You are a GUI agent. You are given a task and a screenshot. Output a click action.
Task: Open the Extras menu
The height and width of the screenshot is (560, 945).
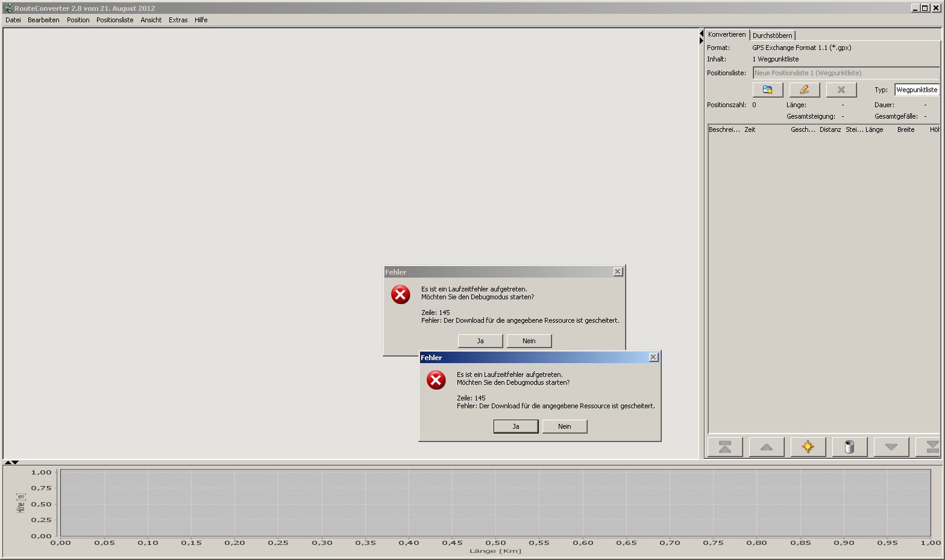pyautogui.click(x=178, y=20)
